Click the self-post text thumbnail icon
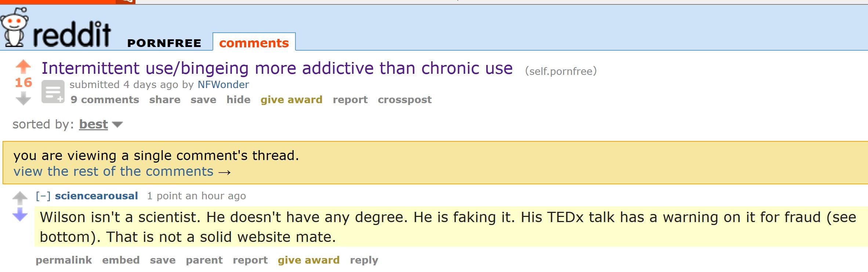 (x=53, y=92)
